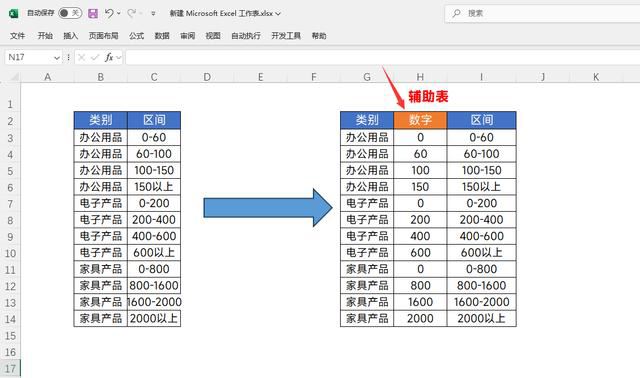Viewport: 640px width, 378px height.
Task: Click cell C3 containing 0-60
Action: [x=154, y=137]
